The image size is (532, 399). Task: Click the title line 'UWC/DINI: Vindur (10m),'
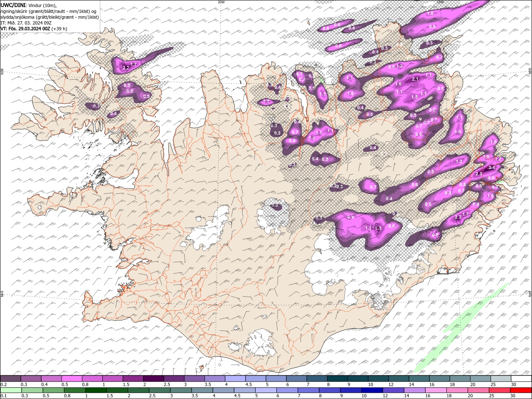(x=28, y=5)
